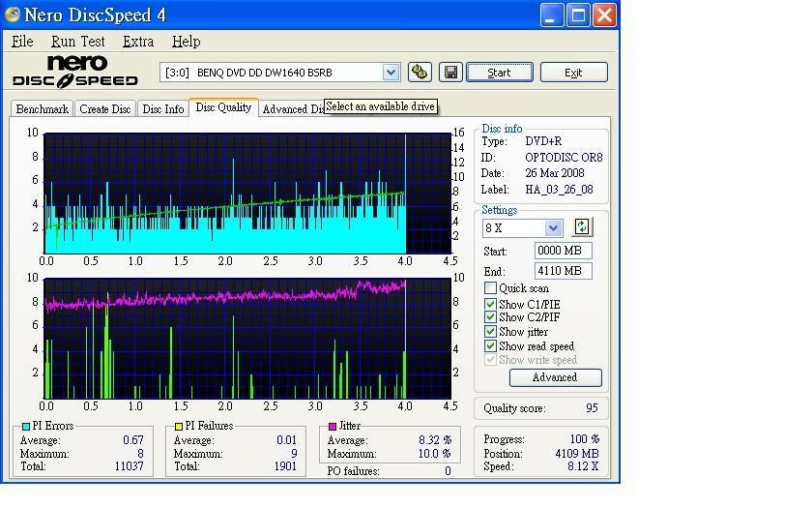The width and height of the screenshot is (812, 508).
Task: Switch to the Advanced Disc Quality tab
Action: 292,108
